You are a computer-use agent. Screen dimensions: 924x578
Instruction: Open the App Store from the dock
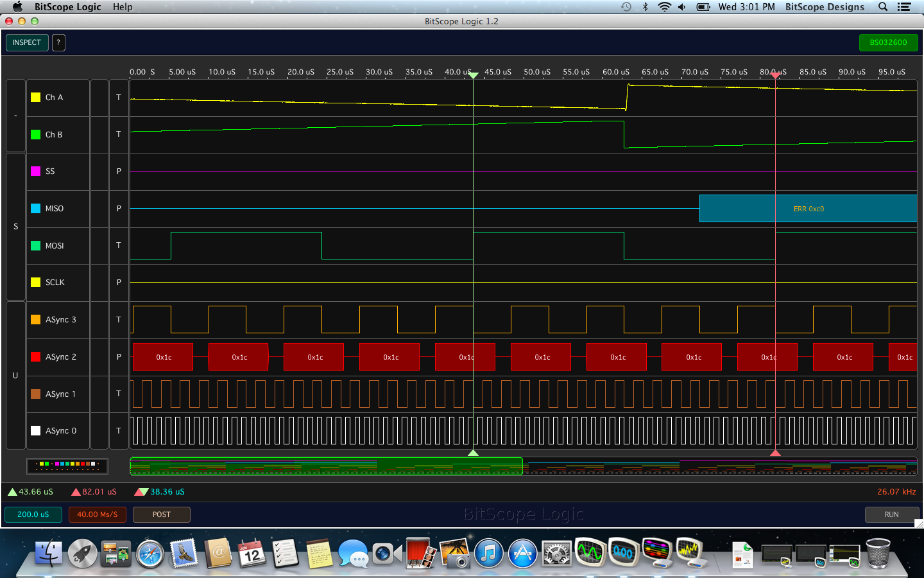tap(522, 554)
